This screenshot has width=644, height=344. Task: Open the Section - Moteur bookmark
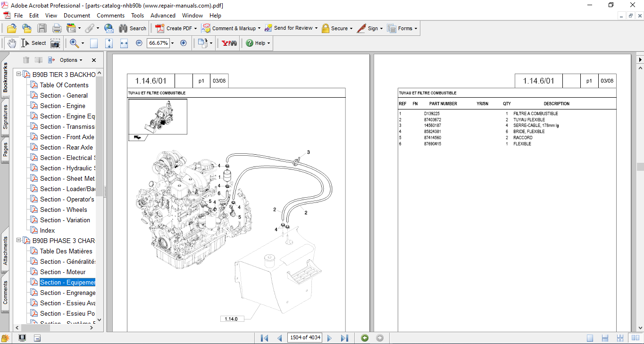63,272
